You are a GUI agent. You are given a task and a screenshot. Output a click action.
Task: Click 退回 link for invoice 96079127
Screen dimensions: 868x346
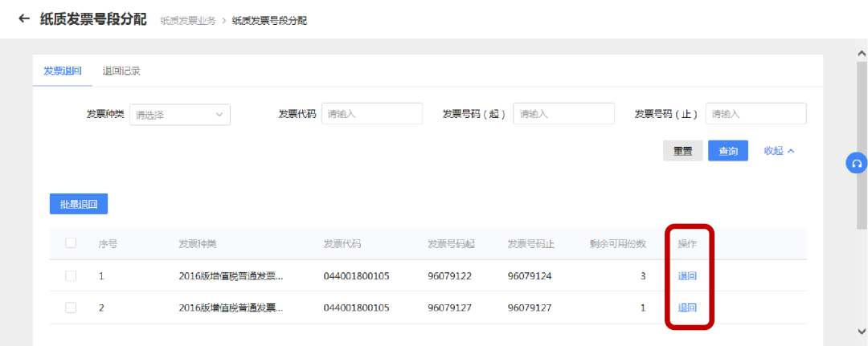[687, 307]
